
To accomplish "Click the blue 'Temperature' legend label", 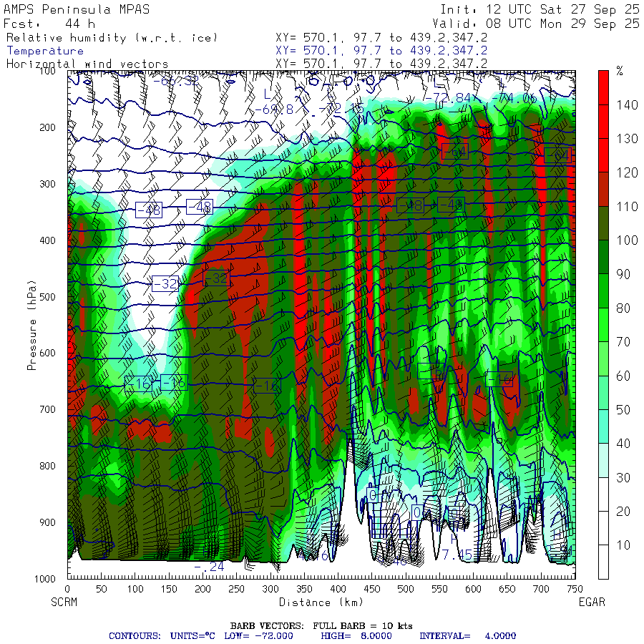I will (45, 51).
